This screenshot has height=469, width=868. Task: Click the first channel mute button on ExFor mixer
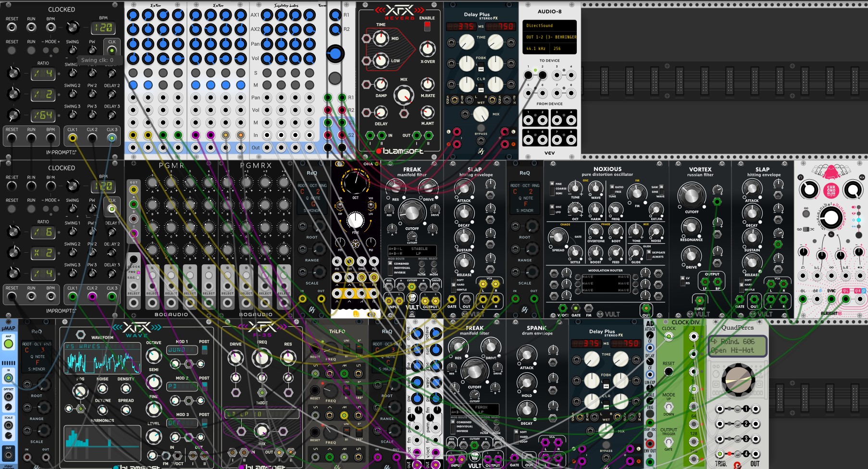133,85
